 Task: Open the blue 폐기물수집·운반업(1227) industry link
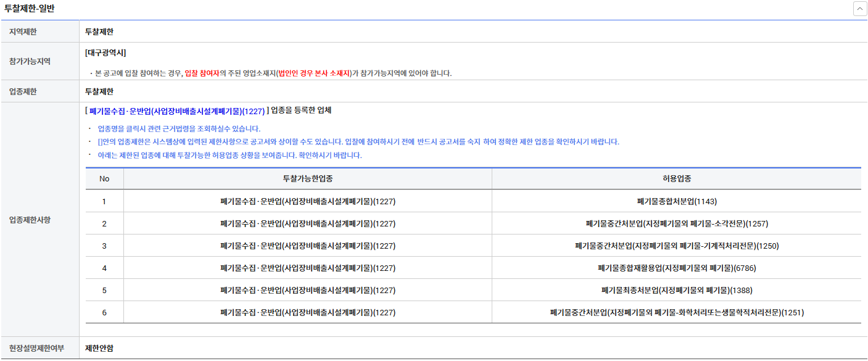click(x=177, y=111)
